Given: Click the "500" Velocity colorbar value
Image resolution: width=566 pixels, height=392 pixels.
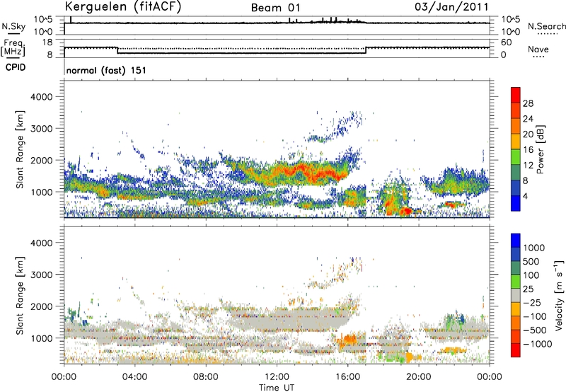Looking at the screenshot, I should [531, 262].
